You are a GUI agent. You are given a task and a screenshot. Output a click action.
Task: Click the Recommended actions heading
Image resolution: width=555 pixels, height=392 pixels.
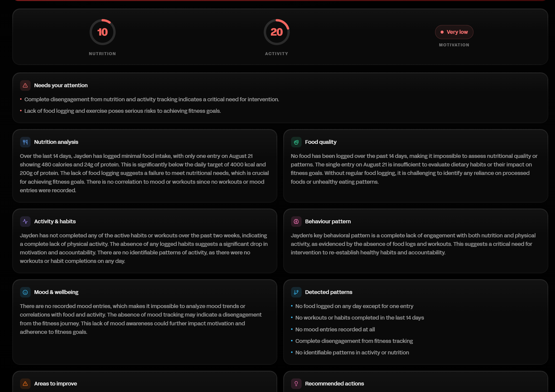(334, 384)
